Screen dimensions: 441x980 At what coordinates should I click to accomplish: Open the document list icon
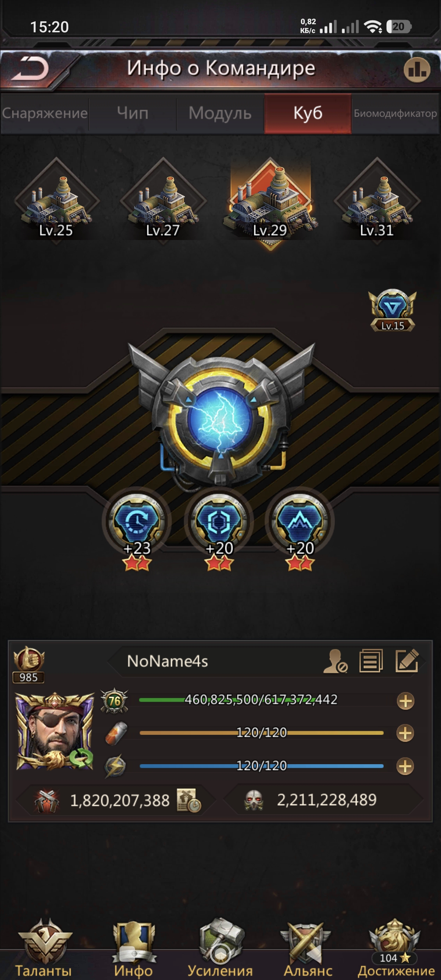click(x=371, y=661)
